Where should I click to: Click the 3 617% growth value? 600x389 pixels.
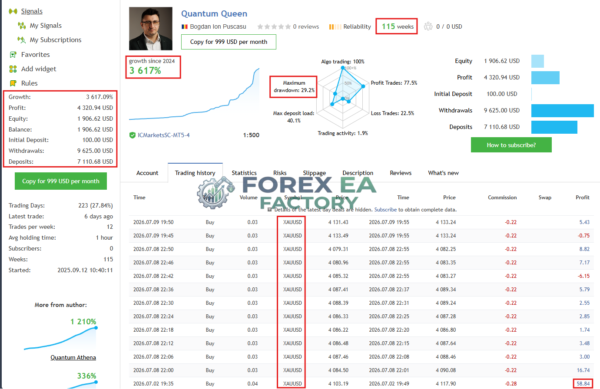click(145, 71)
